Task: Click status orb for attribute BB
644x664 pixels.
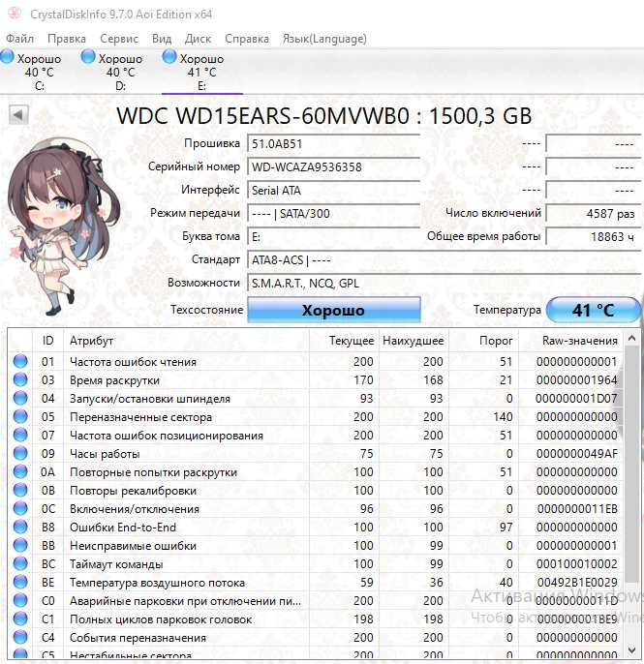Action: click(20, 546)
